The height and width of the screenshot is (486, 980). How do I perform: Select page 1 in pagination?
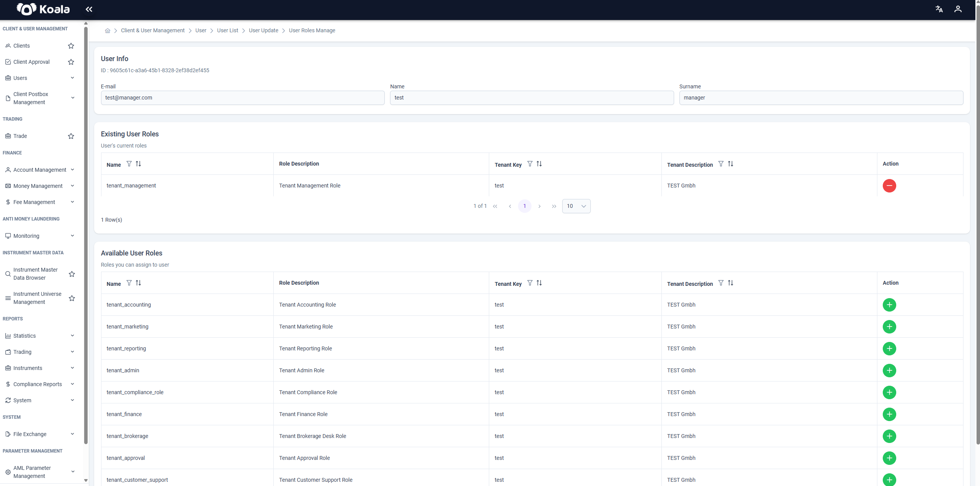[x=525, y=206]
